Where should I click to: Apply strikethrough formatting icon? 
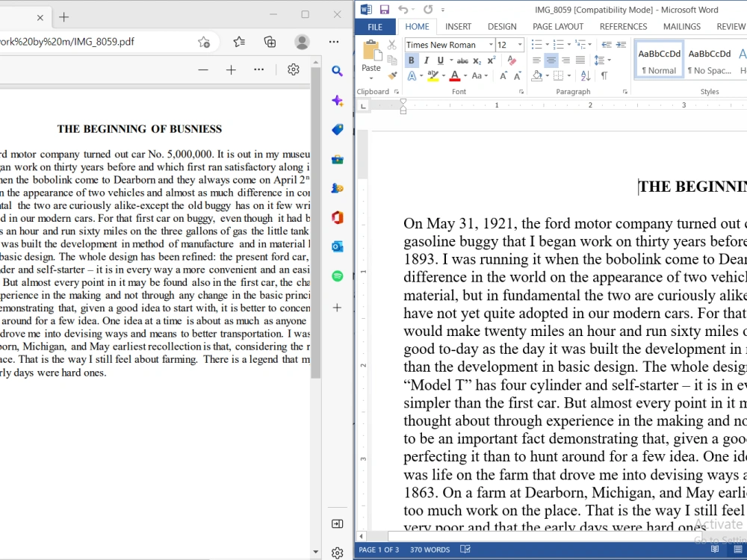(x=462, y=60)
